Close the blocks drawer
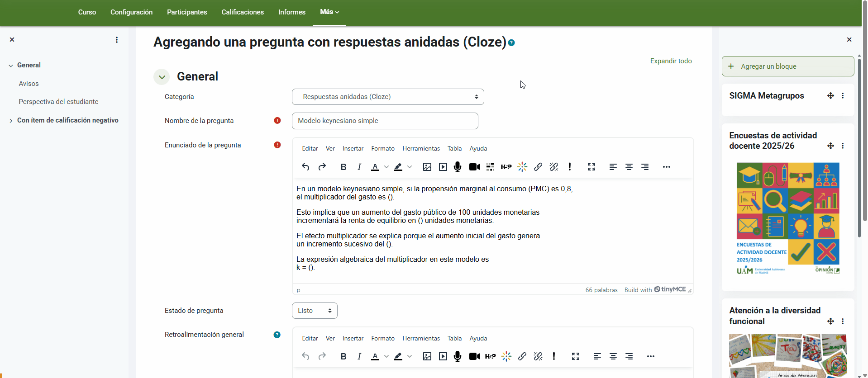Screen dimensions: 868x378 point(849,40)
